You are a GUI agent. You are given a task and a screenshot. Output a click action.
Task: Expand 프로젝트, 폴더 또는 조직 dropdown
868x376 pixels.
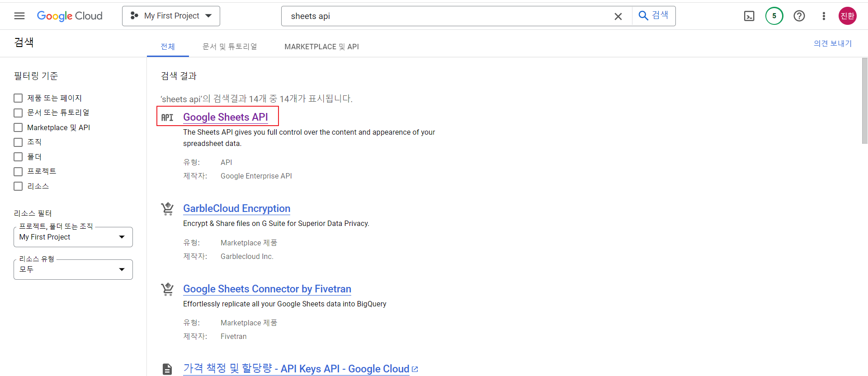point(73,237)
